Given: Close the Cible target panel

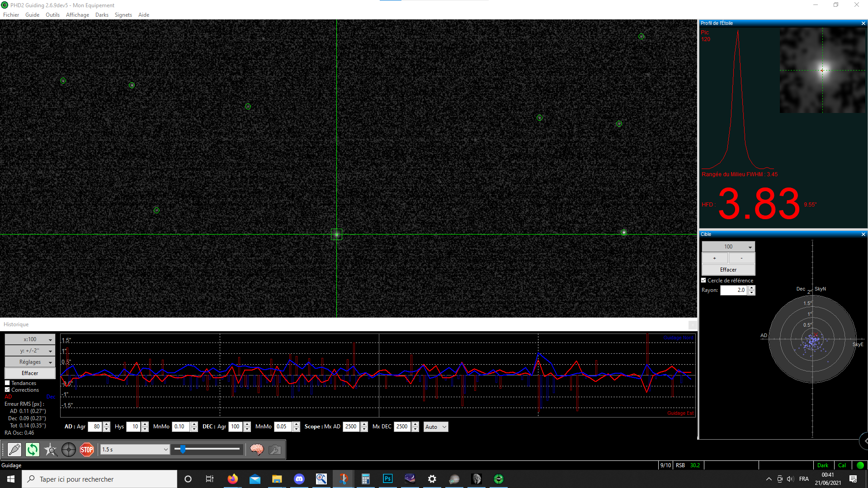Looking at the screenshot, I should [863, 235].
